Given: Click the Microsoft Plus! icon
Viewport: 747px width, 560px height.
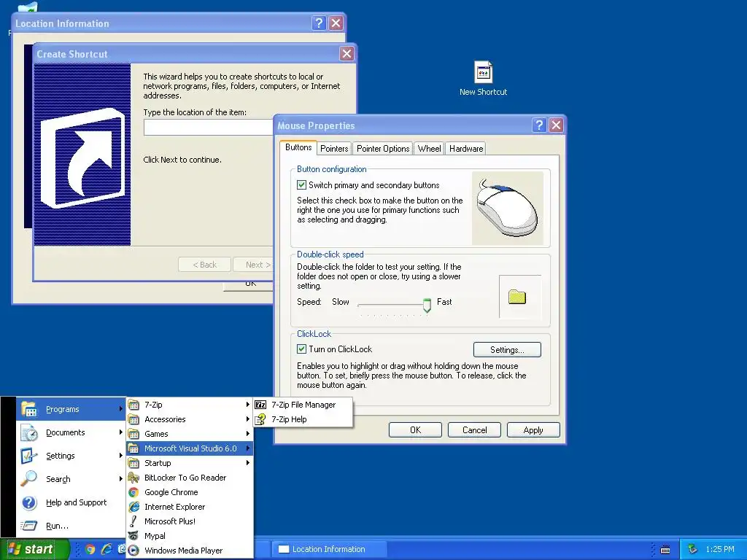Looking at the screenshot, I should click(134, 521).
